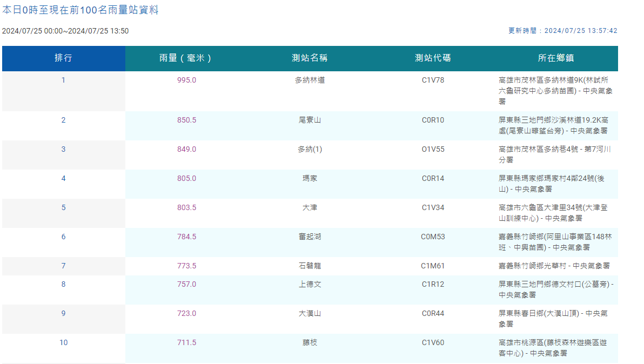Click location text 嘉義縣竹崎鄉(阿里山事業區148林班
The width and height of the screenshot is (644, 364).
555,242
